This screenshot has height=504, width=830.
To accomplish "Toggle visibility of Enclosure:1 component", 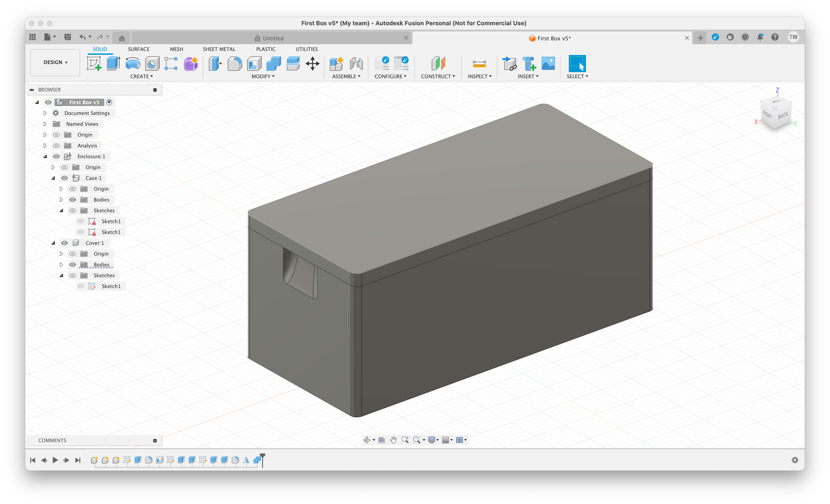I will click(x=56, y=156).
